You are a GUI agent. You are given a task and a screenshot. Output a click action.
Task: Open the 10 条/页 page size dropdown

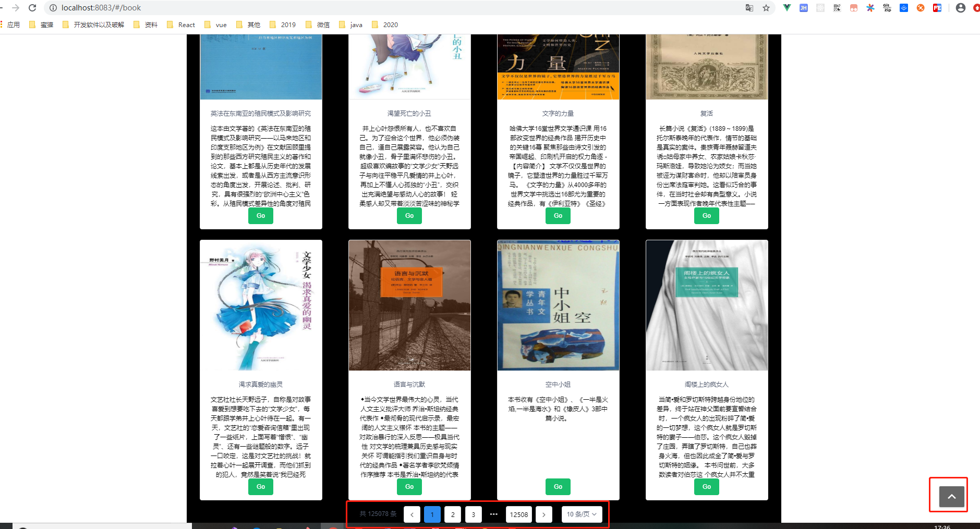pyautogui.click(x=582, y=514)
